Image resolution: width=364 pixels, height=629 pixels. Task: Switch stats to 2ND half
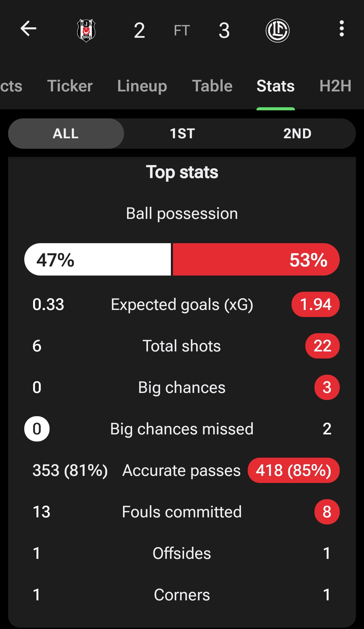[x=297, y=134]
